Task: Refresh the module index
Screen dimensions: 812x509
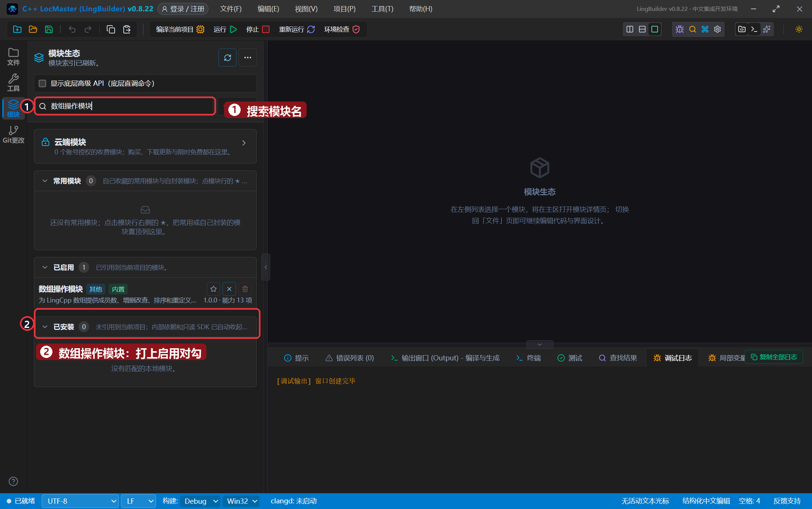Action: (228, 58)
